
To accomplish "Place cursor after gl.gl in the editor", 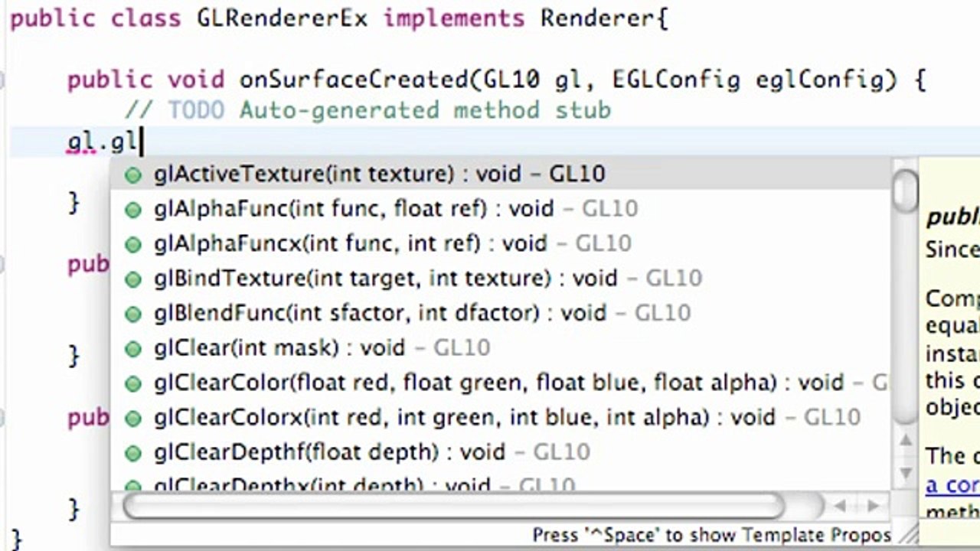I will [142, 142].
